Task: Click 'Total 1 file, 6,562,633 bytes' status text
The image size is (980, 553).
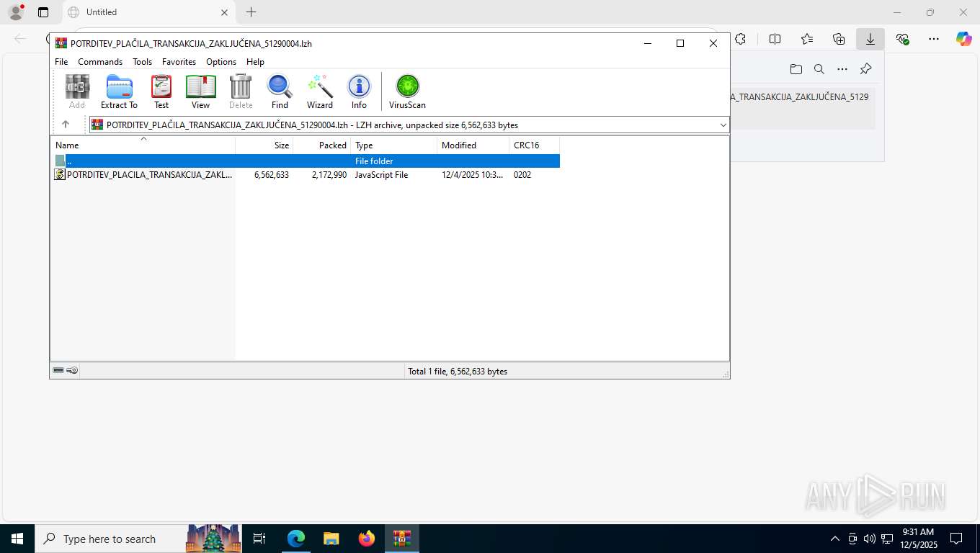Action: tap(458, 372)
